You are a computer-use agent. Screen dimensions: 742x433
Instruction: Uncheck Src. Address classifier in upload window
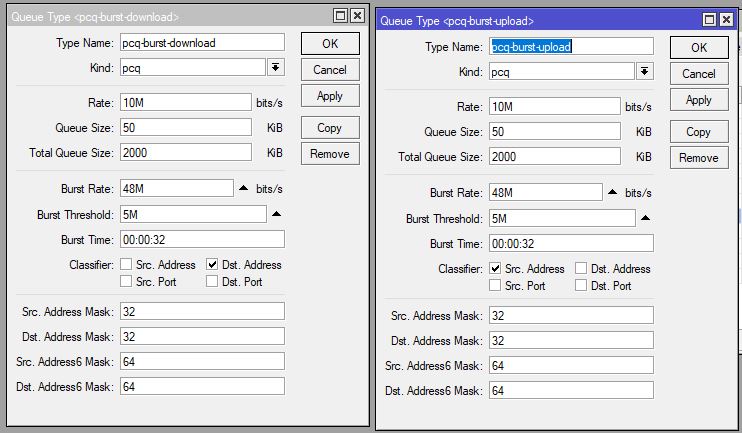[495, 268]
